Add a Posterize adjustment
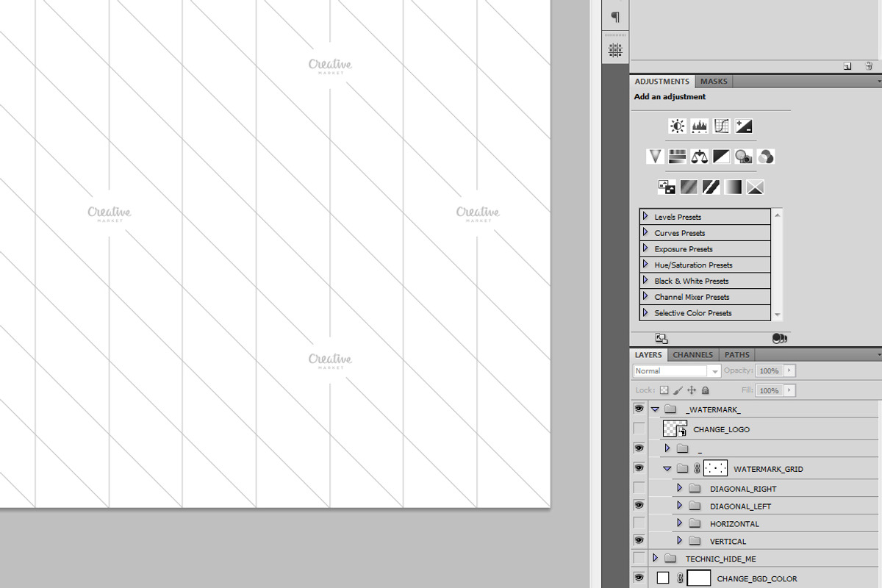The width and height of the screenshot is (882, 588). point(689,187)
